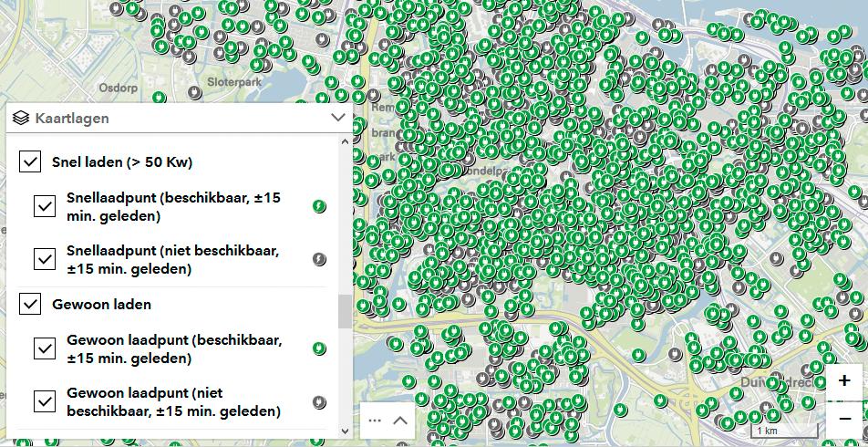The width and height of the screenshot is (868, 447).
Task: Click the Gewoon laadpunt (beschikbaar) label text
Action: [x=174, y=349]
